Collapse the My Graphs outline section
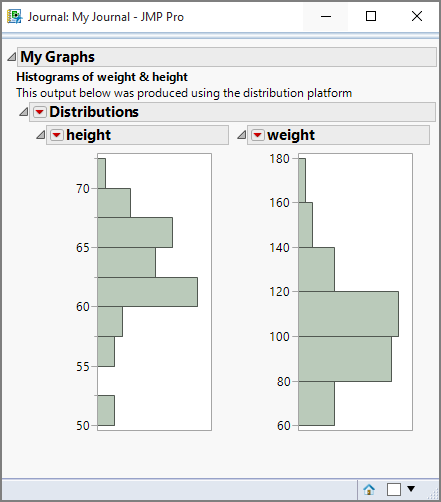Viewport: 441px width, 502px height. pyautogui.click(x=11, y=57)
